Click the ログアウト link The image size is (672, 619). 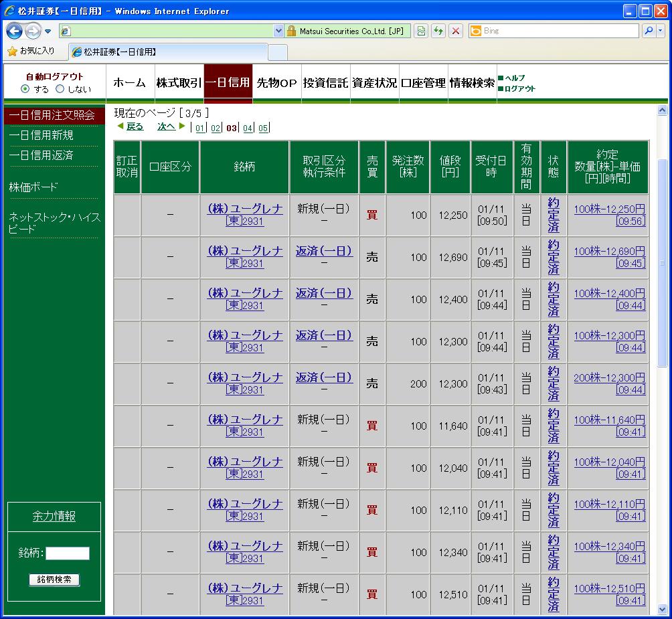tap(520, 89)
